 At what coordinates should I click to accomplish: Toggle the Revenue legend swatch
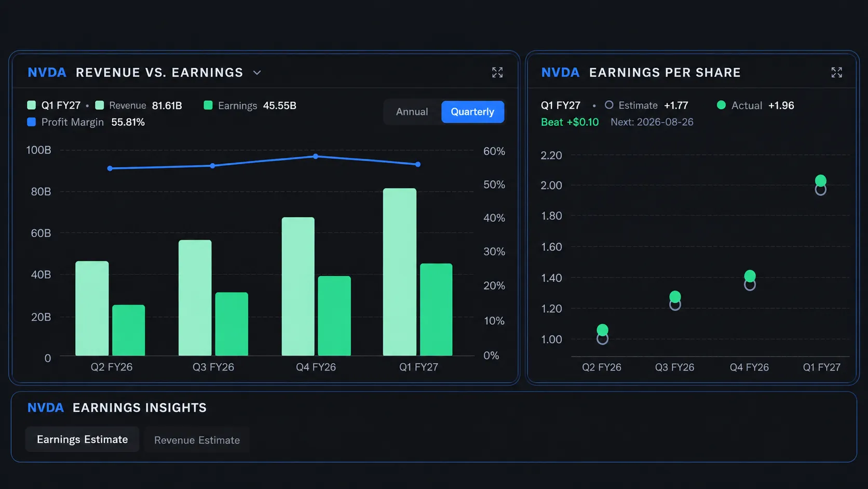pos(100,105)
